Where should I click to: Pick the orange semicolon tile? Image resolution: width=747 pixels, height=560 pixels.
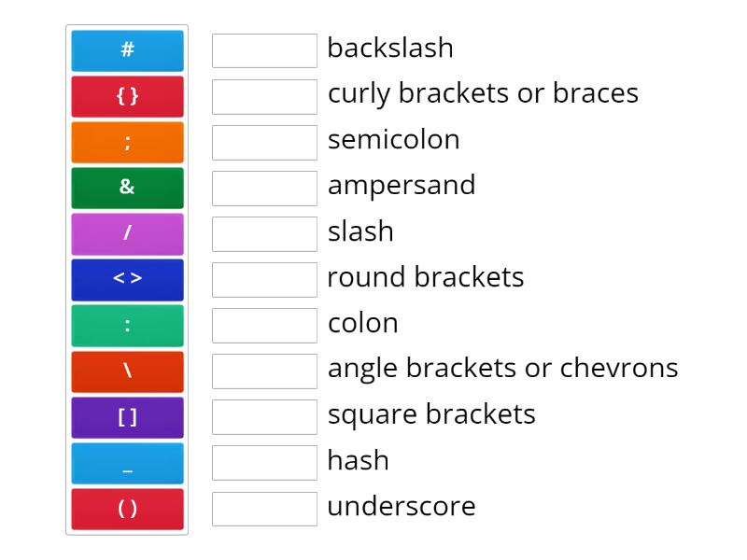click(x=127, y=142)
